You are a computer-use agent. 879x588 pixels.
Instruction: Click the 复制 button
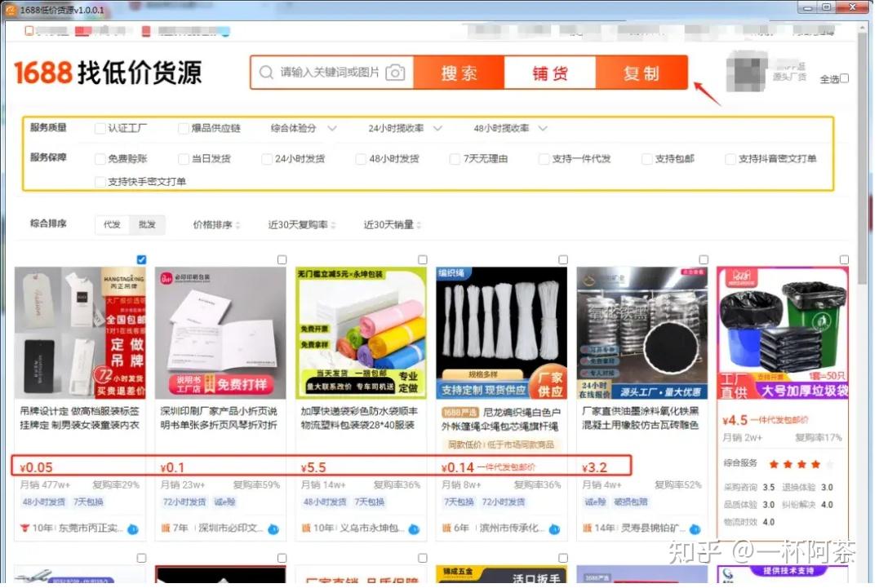pyautogui.click(x=641, y=73)
